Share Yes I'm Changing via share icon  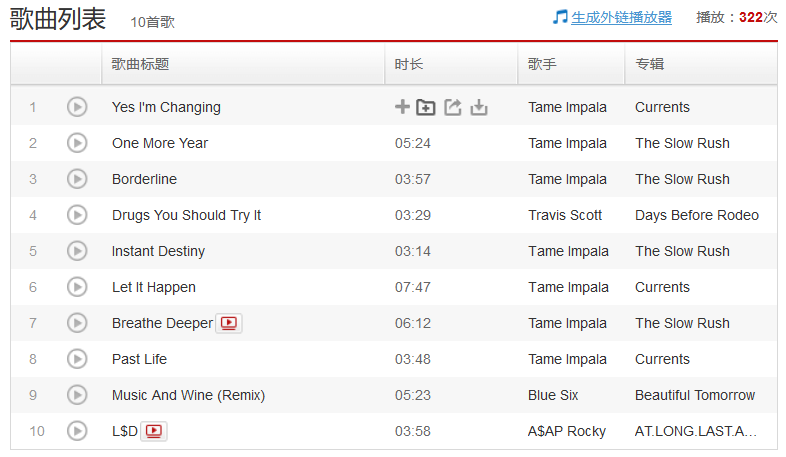click(x=453, y=107)
